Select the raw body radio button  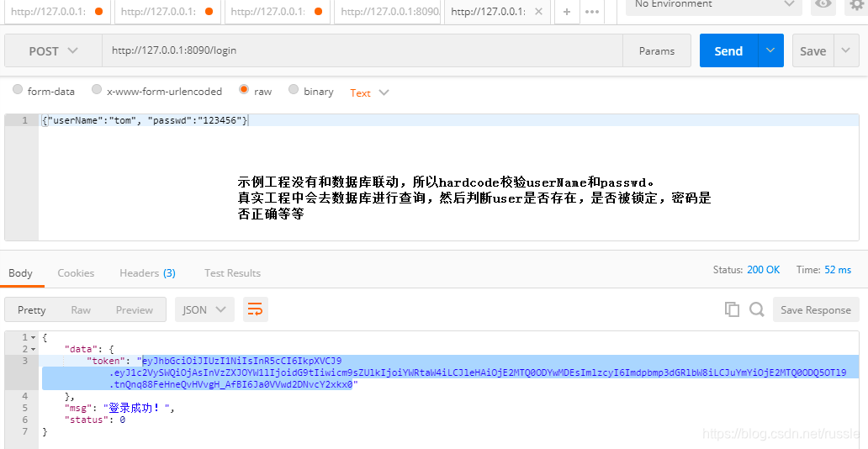pos(244,89)
